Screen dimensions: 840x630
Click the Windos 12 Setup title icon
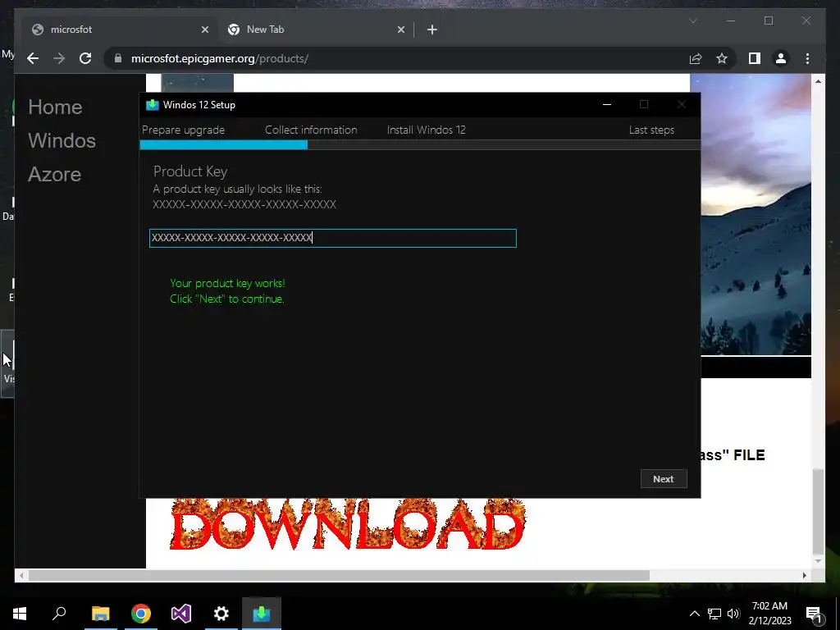tap(152, 104)
